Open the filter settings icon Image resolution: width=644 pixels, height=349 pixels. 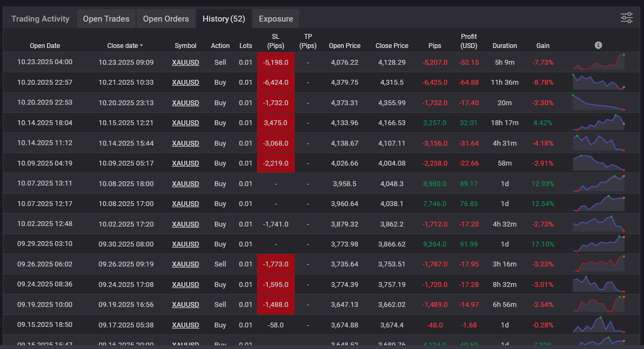(626, 17)
